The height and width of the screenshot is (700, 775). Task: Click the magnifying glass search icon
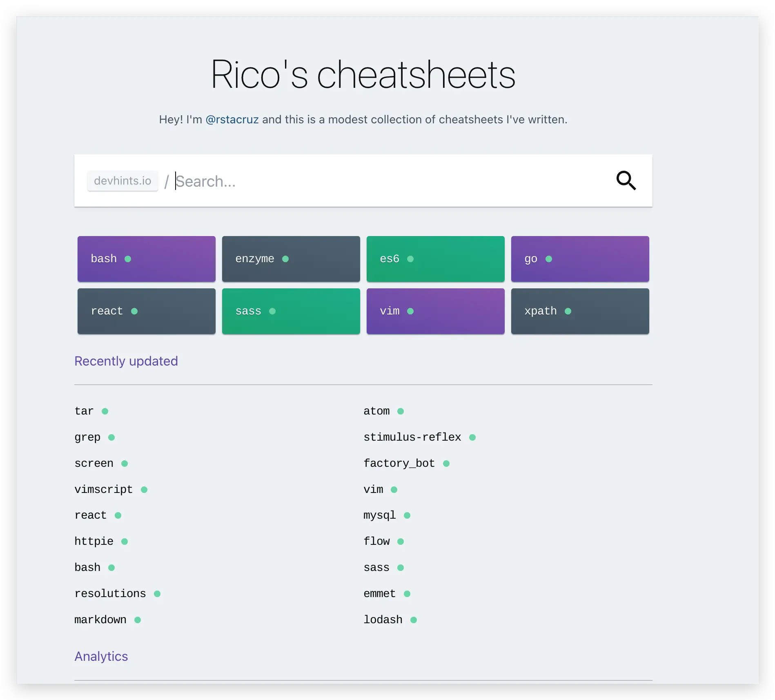pos(626,180)
